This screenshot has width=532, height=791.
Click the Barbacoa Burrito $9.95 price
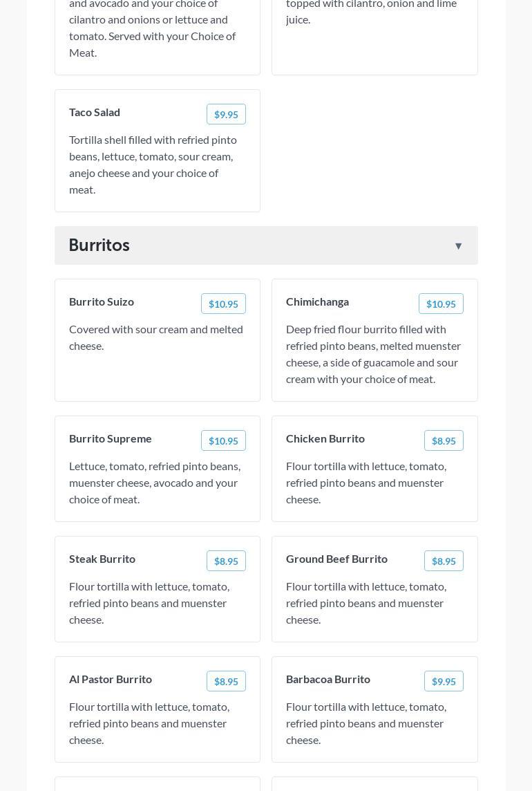[444, 682]
